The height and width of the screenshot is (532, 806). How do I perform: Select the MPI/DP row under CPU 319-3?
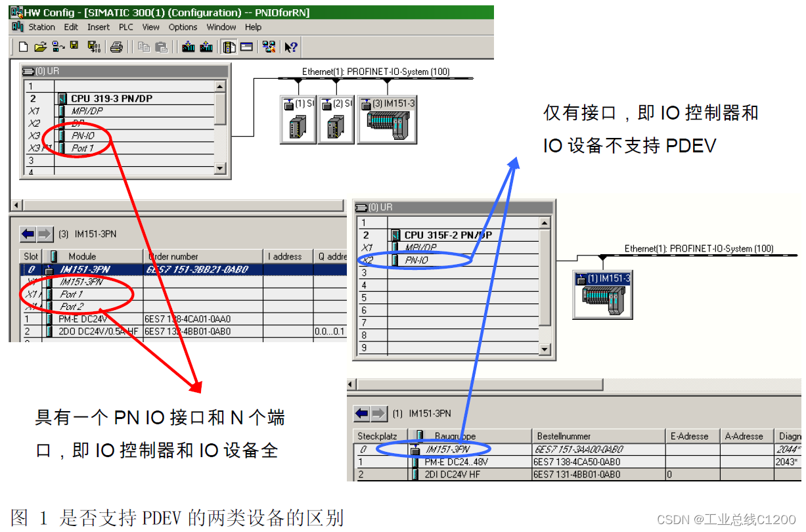coord(120,111)
